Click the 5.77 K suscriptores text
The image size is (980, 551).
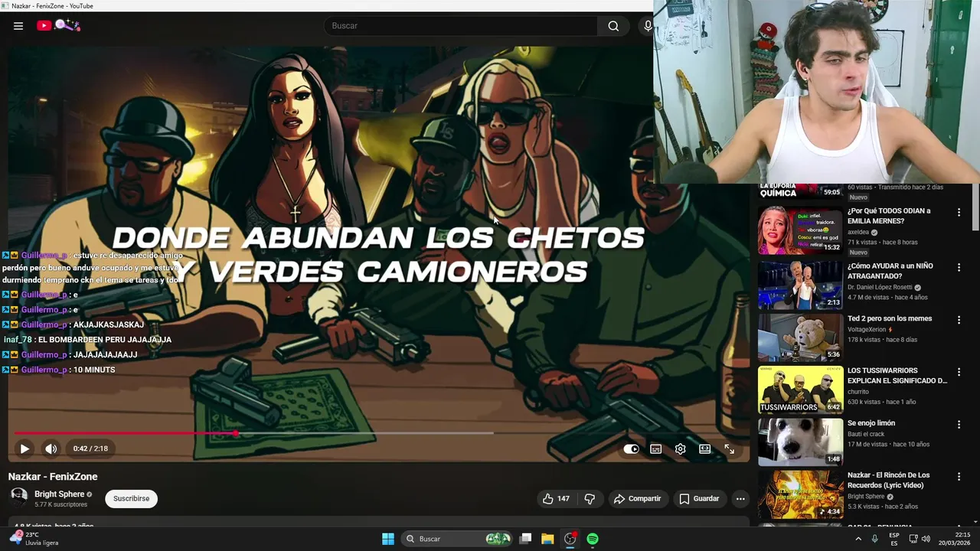coord(61,505)
